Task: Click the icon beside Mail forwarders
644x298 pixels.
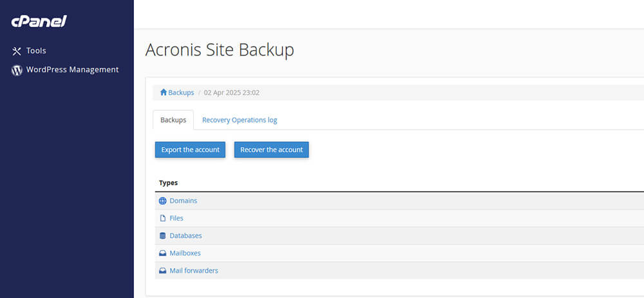Action: (x=162, y=270)
